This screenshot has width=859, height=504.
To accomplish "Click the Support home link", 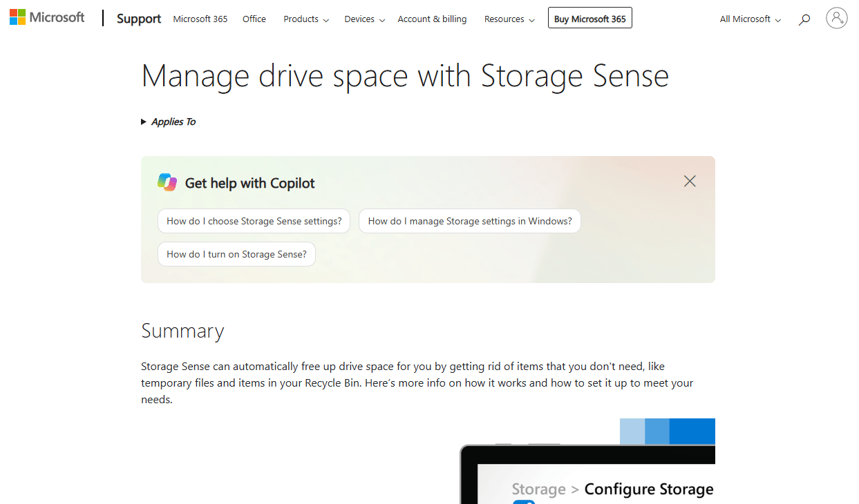I will 139,19.
